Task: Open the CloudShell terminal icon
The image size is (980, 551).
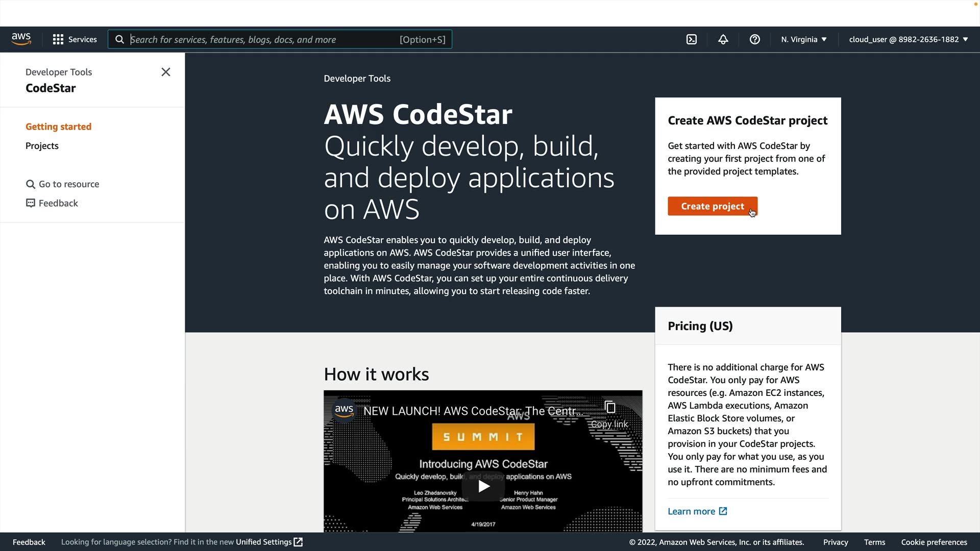Action: 691,39
